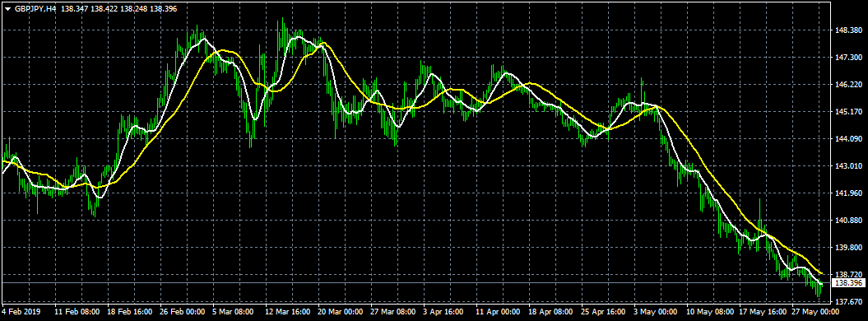This screenshot has width=868, height=321.
Task: Select the 12 Mar 16:00 time label
Action: point(287,312)
